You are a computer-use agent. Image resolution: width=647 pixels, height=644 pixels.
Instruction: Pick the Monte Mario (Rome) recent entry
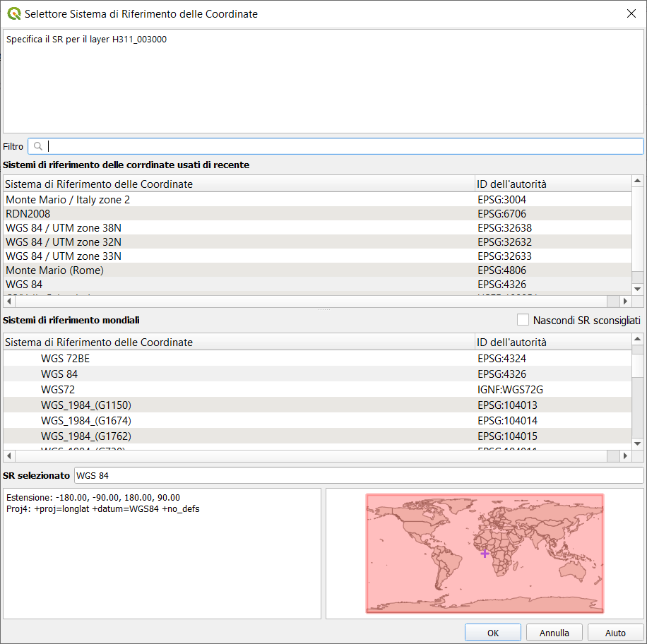[x=55, y=270]
